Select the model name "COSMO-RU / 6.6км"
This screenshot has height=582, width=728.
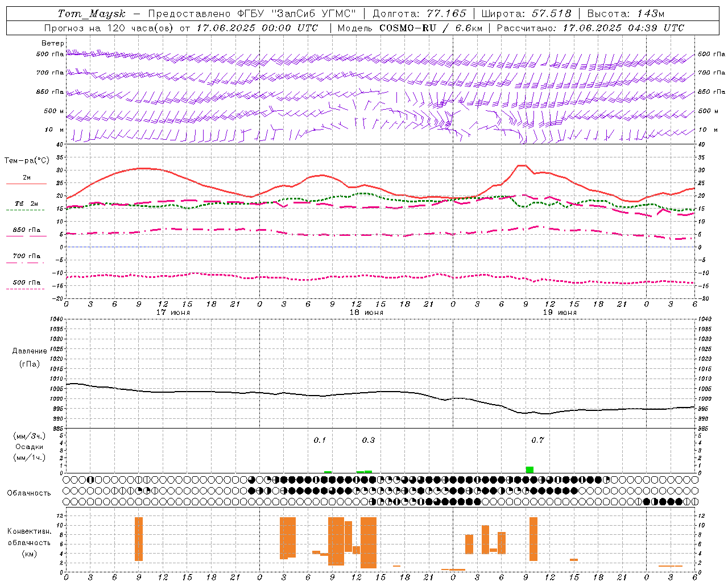tap(432, 28)
